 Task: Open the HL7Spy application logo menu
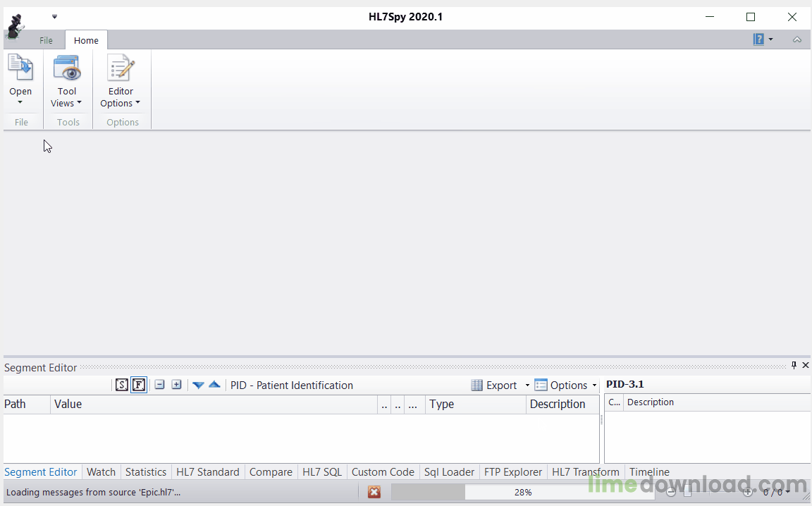[15, 27]
